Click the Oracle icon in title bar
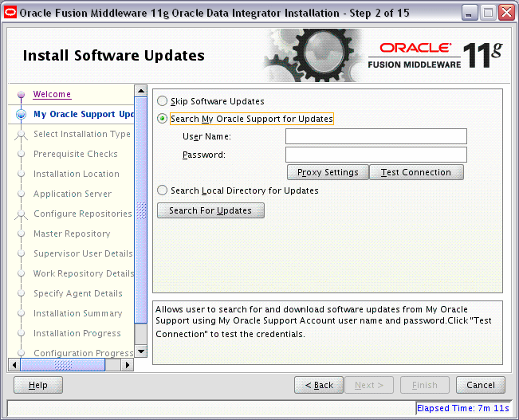This screenshot has width=519, height=420. coord(10,13)
